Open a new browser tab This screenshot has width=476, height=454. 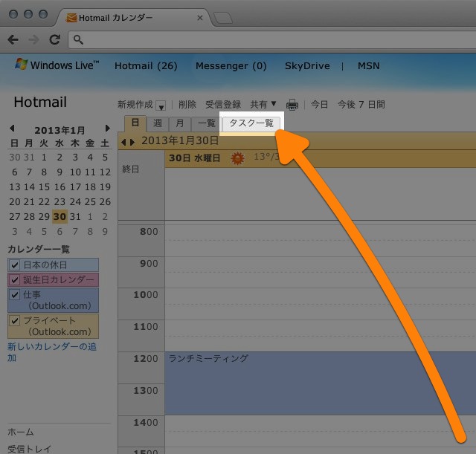[223, 18]
